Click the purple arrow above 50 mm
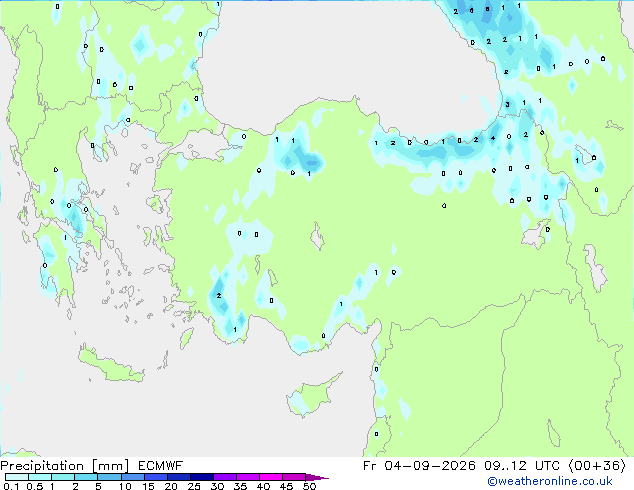The width and height of the screenshot is (634, 490). (317, 477)
